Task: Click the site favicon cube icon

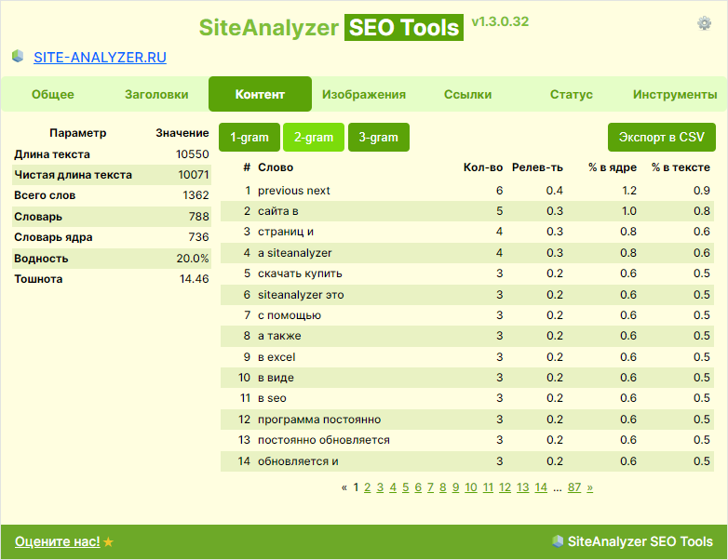Action: tap(18, 56)
